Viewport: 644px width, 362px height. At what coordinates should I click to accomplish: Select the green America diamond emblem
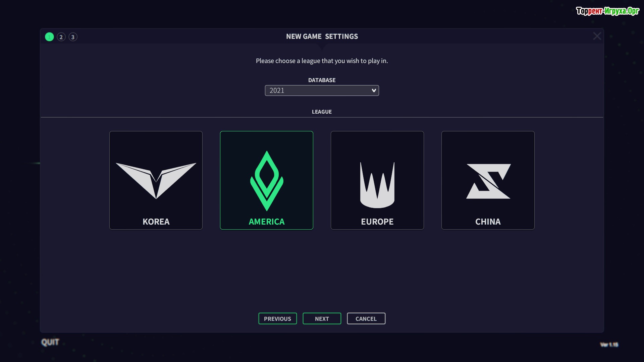click(x=267, y=181)
